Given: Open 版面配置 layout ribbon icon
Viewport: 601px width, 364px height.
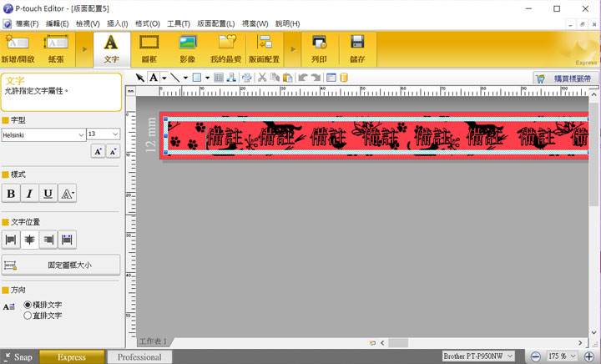Looking at the screenshot, I should tap(265, 48).
